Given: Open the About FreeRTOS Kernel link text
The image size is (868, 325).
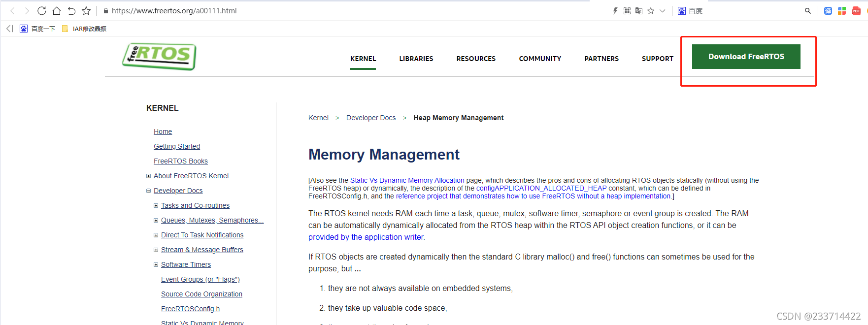Looking at the screenshot, I should (x=191, y=176).
